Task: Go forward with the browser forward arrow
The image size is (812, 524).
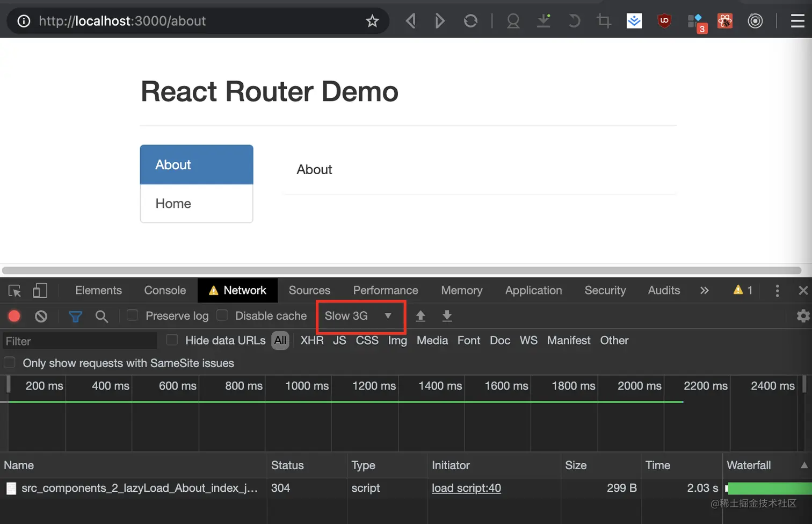Action: (440, 21)
